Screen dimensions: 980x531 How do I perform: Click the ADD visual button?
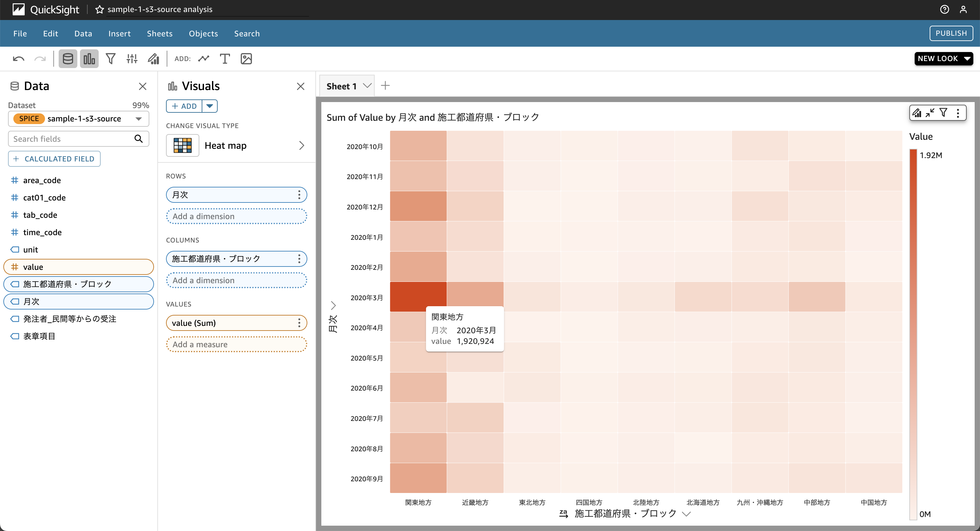tap(184, 106)
